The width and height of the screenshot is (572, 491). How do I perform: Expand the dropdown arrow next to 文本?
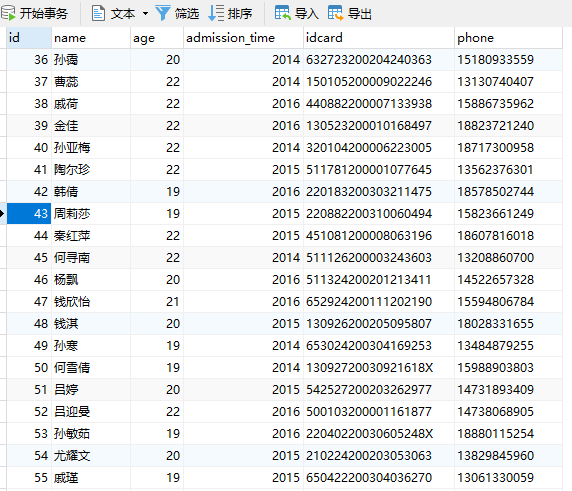145,14
